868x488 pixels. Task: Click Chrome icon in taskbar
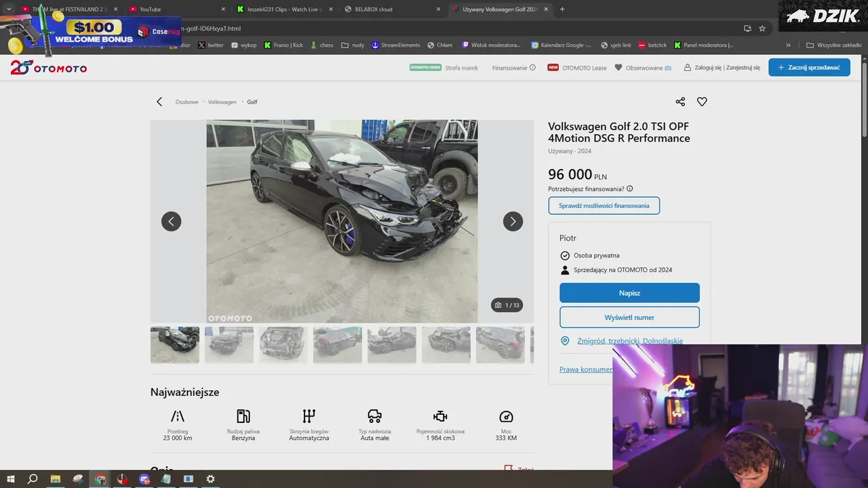(100, 479)
